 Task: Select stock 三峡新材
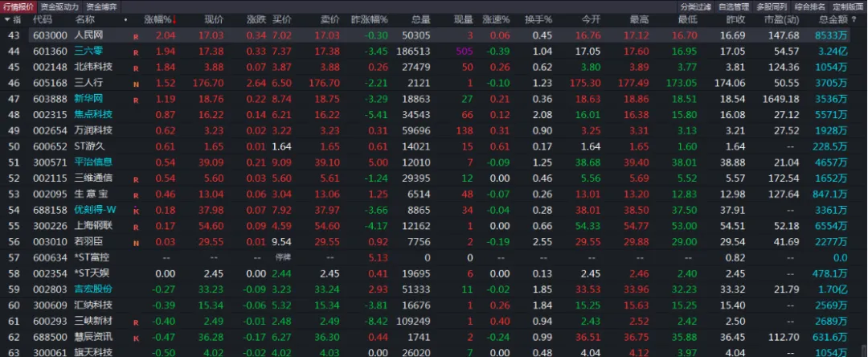93,321
